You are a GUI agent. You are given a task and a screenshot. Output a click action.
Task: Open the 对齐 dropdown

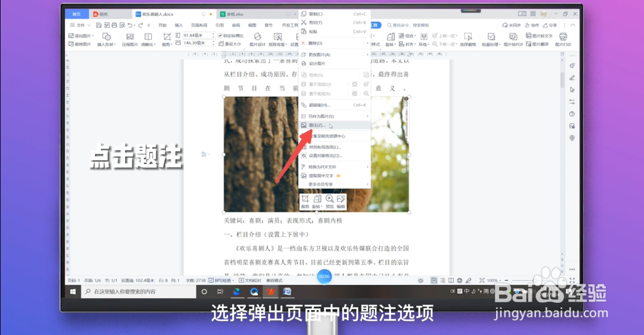pyautogui.click(x=407, y=44)
